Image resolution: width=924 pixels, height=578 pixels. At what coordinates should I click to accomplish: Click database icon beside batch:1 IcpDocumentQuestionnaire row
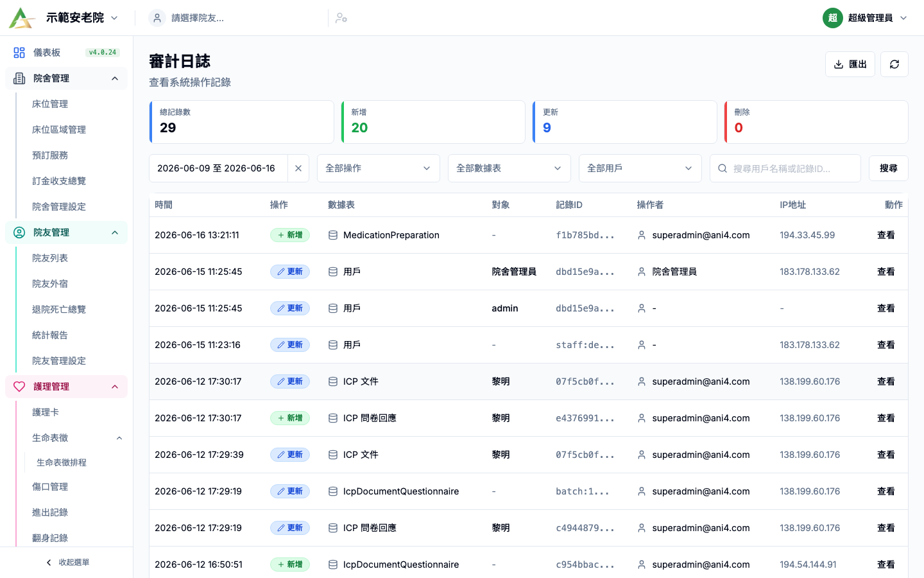click(x=333, y=491)
